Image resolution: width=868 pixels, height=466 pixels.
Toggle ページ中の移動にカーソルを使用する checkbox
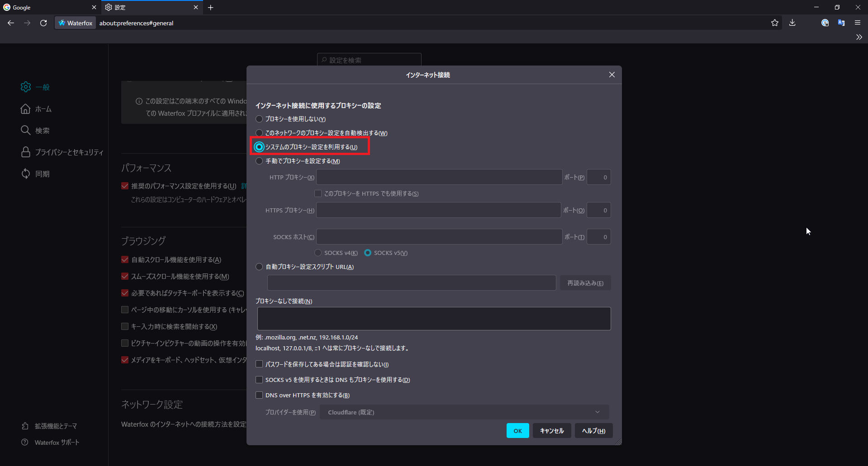[125, 310]
